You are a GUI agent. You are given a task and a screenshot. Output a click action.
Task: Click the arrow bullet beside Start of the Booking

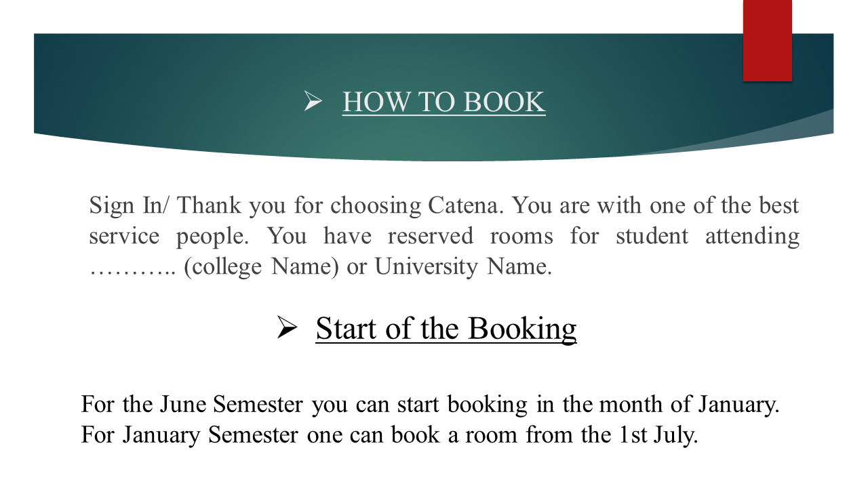(286, 329)
